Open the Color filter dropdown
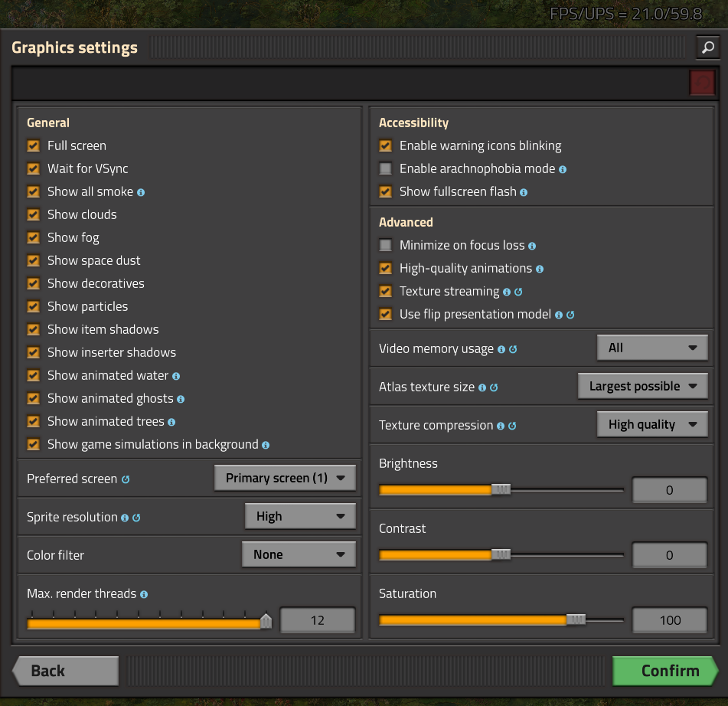The height and width of the screenshot is (706, 728). coord(299,554)
